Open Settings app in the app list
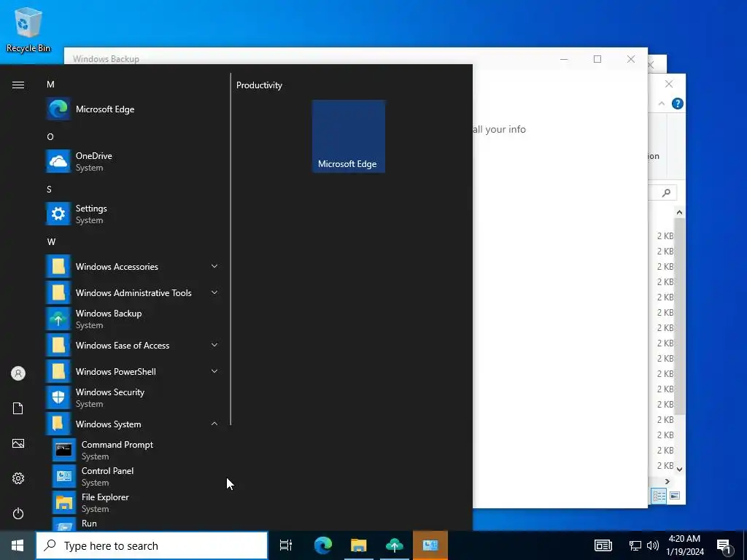The width and height of the screenshot is (747, 560). coord(133,214)
